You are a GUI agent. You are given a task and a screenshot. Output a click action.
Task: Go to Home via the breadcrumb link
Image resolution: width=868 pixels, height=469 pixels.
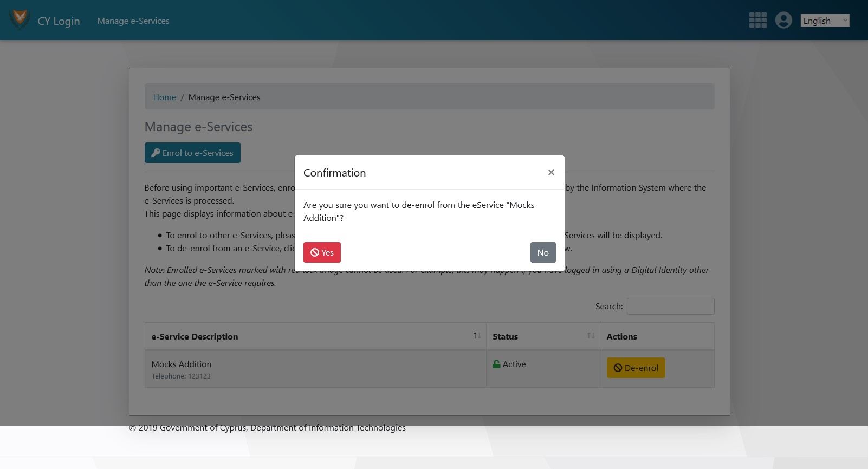pyautogui.click(x=165, y=97)
